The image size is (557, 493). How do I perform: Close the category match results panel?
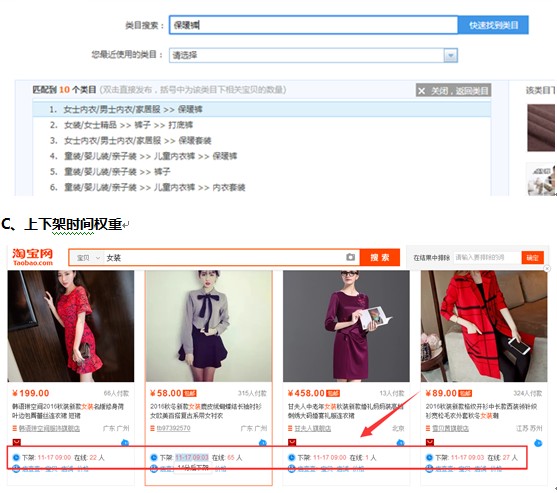pos(453,91)
